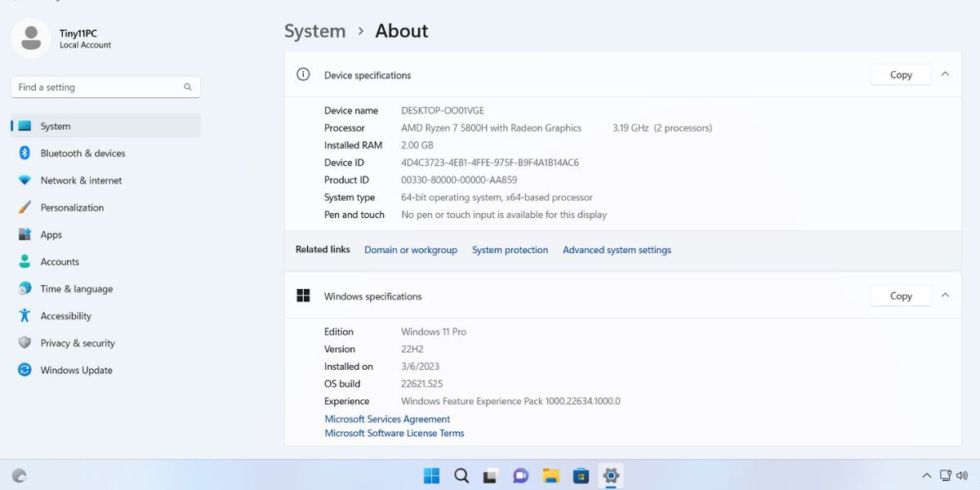
Task: Click device name DESKTOP-OO01VGE
Action: 443,110
